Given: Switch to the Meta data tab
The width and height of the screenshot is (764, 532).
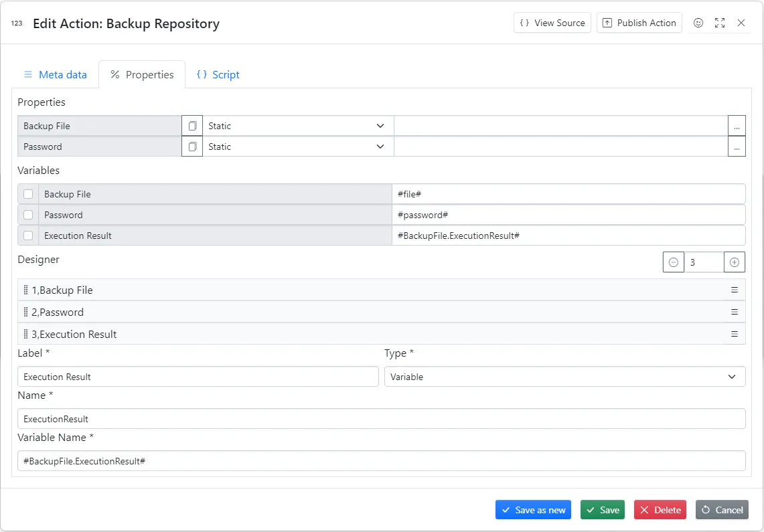Looking at the screenshot, I should tap(56, 74).
